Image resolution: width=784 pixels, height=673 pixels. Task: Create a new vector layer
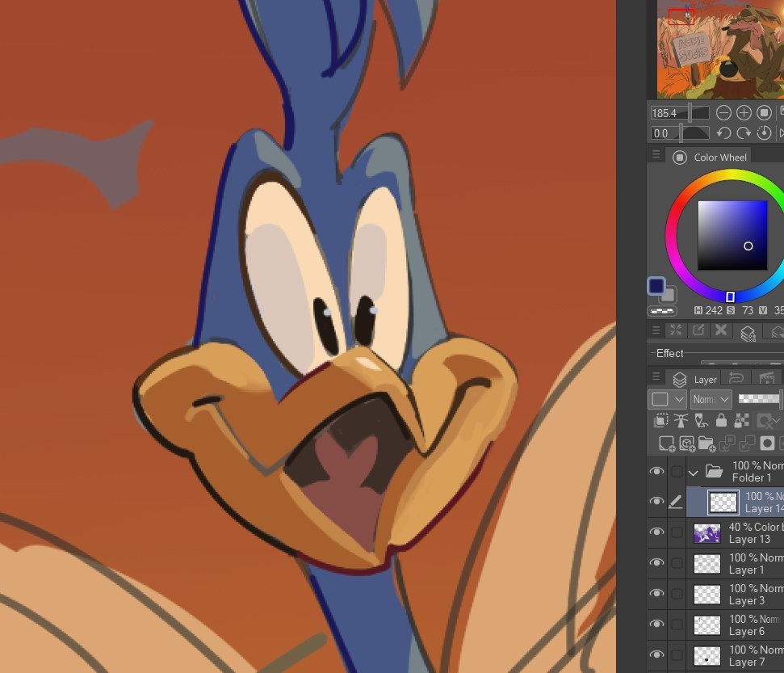686,444
